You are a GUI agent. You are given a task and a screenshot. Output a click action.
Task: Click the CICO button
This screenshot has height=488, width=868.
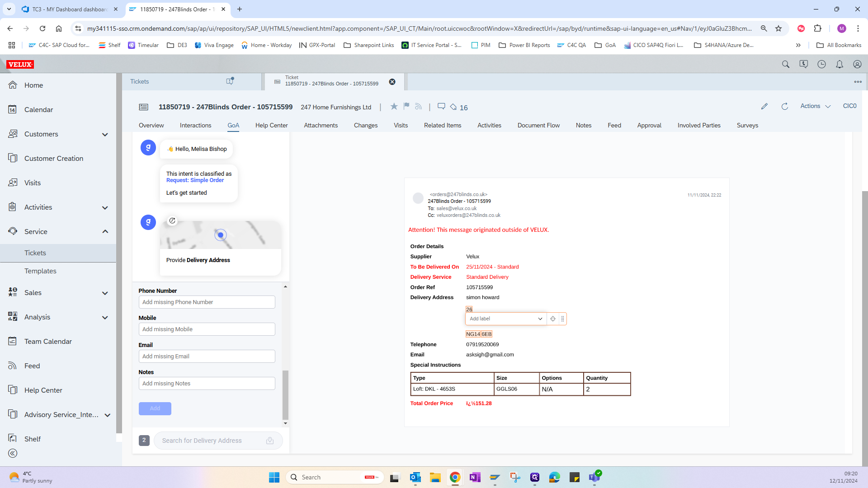pos(849,106)
